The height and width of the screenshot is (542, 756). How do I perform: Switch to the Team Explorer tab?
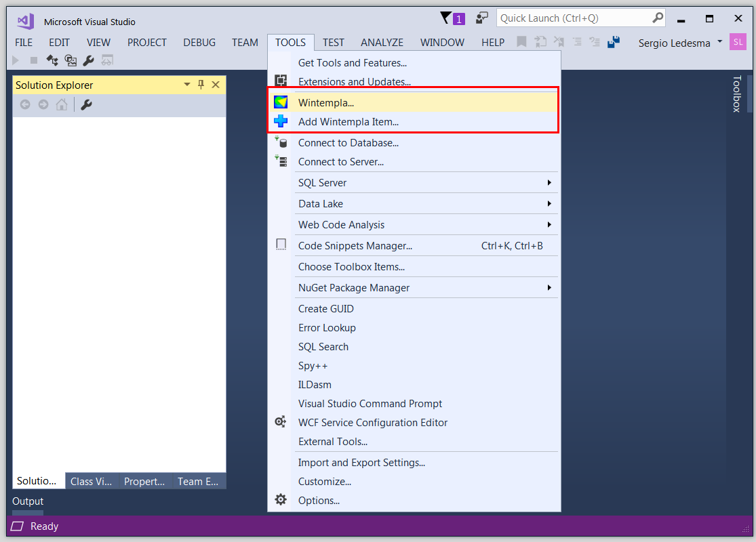[198, 481]
